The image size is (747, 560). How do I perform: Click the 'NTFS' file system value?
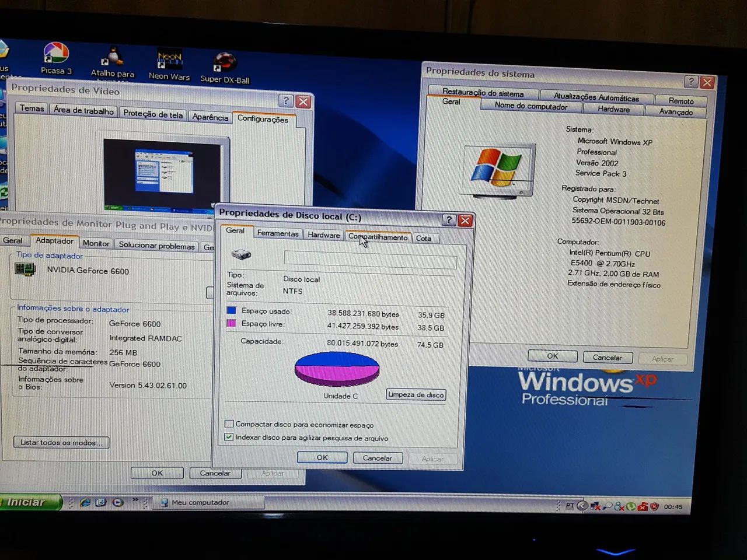click(293, 291)
